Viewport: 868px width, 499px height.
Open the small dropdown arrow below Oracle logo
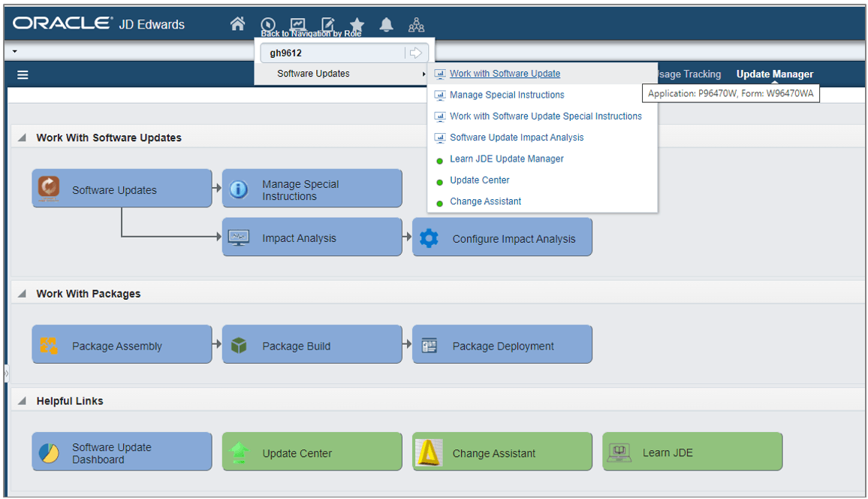(x=14, y=52)
